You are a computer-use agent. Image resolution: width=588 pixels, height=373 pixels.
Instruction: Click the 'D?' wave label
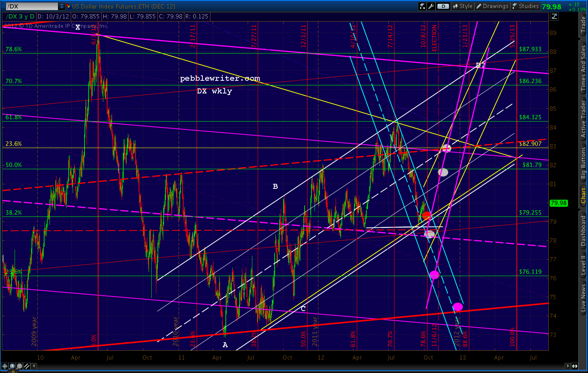[480, 65]
